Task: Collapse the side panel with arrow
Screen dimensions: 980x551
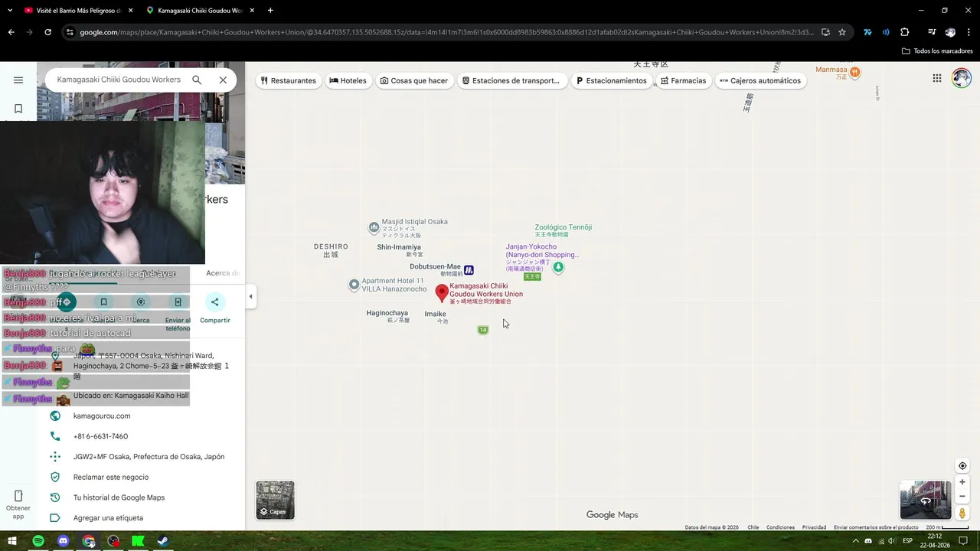Action: [250, 296]
